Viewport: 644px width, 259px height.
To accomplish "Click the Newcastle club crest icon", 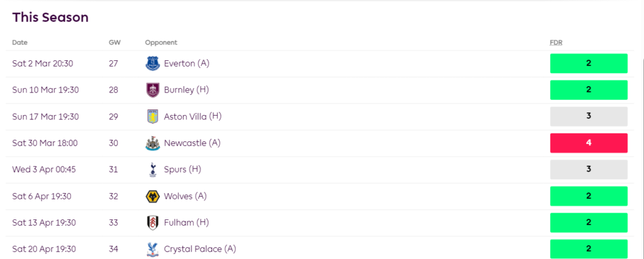I will [x=152, y=143].
